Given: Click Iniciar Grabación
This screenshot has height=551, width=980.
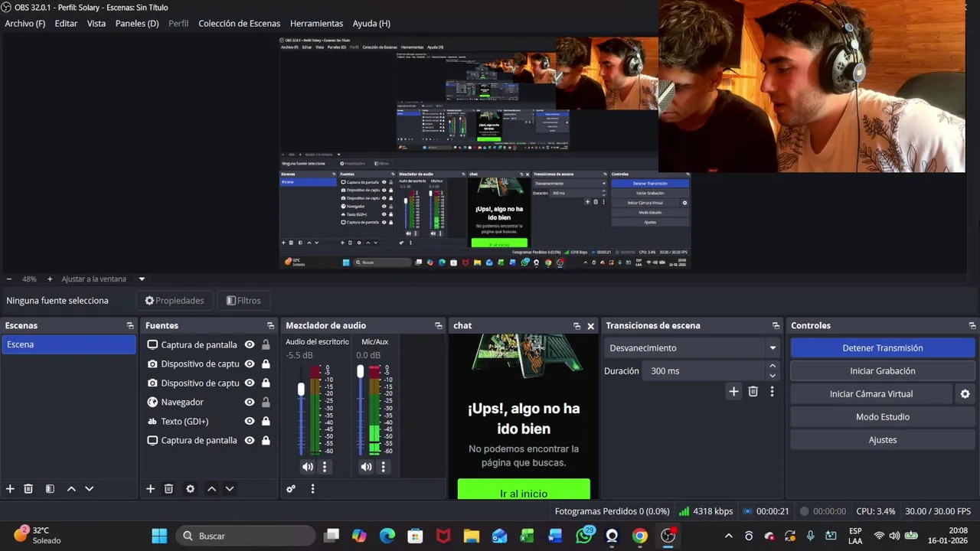Looking at the screenshot, I should [x=882, y=371].
